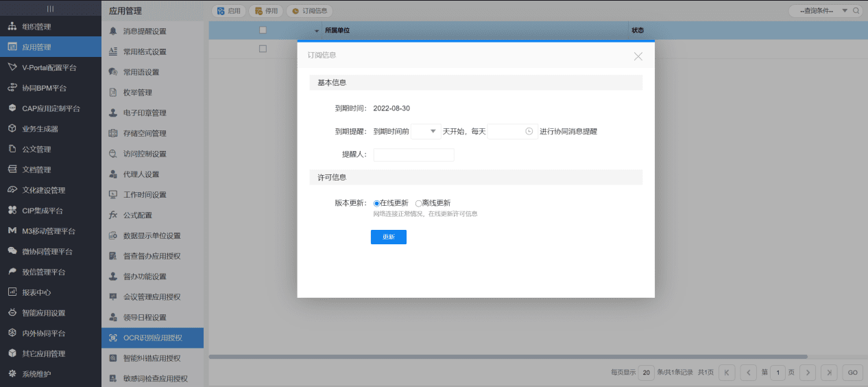This screenshot has height=387, width=868.
Task: Open 应用管理 in the main sidebar
Action: point(51,47)
